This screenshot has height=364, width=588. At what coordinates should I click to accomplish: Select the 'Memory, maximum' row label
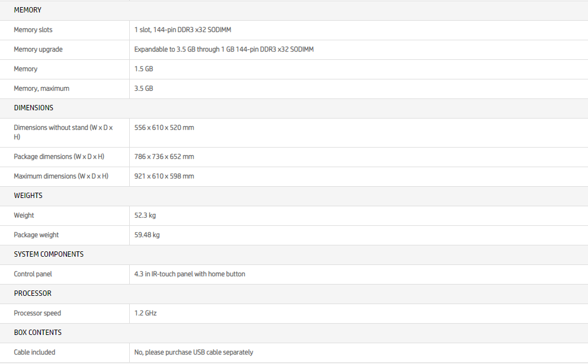click(41, 88)
